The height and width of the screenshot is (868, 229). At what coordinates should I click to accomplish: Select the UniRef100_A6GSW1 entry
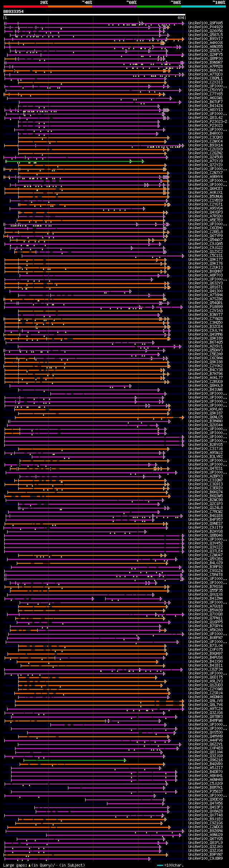click(x=205, y=98)
